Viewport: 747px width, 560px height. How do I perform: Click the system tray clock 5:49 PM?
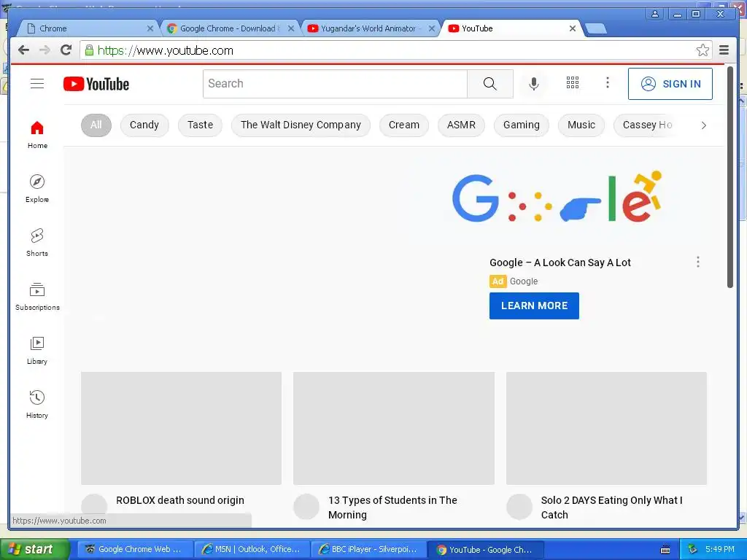720,549
